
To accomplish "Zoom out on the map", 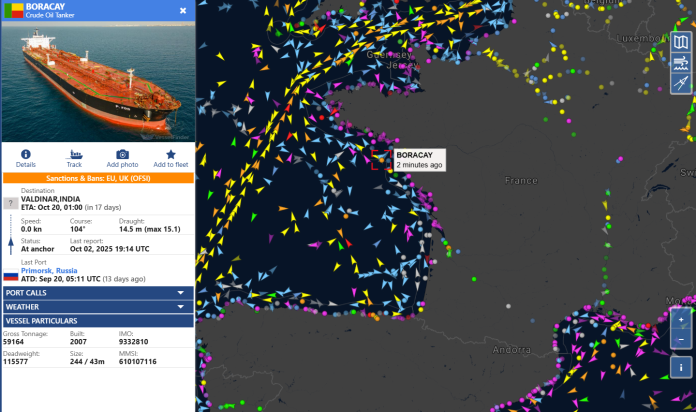I will coord(681,340).
